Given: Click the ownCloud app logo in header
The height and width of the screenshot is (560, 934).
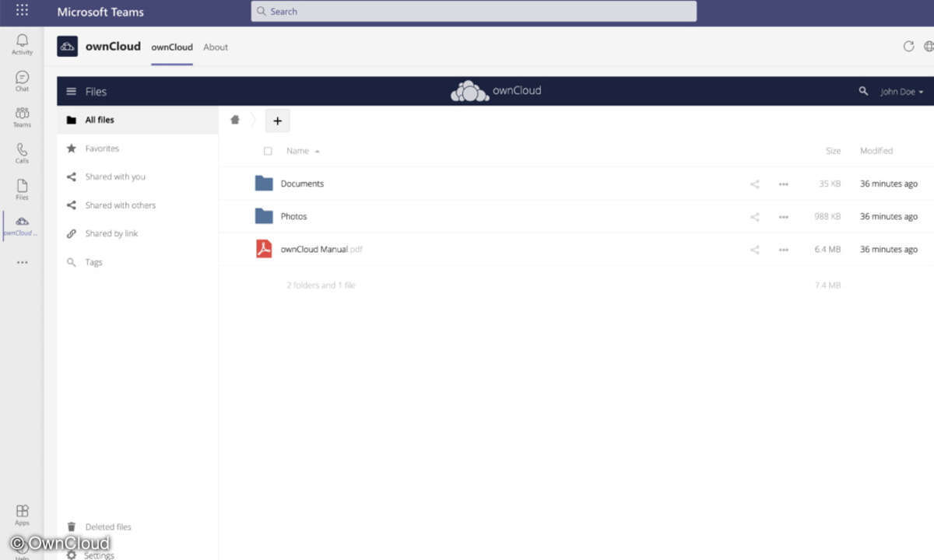Looking at the screenshot, I should 68,47.
